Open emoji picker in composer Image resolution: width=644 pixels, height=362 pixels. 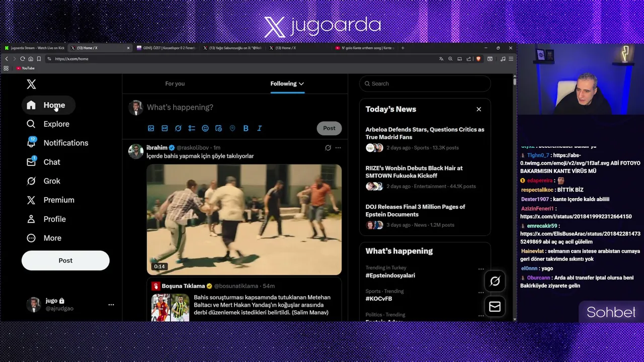(x=205, y=128)
